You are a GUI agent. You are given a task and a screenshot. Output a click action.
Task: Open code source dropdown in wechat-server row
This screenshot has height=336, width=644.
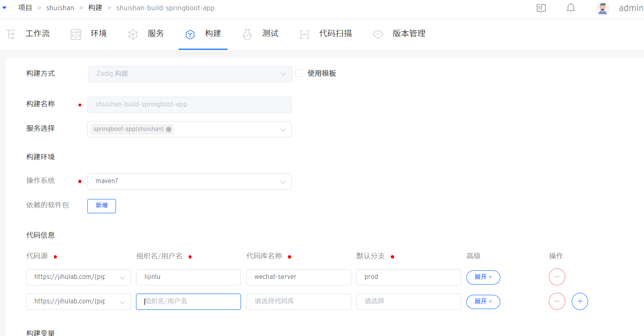click(78, 277)
